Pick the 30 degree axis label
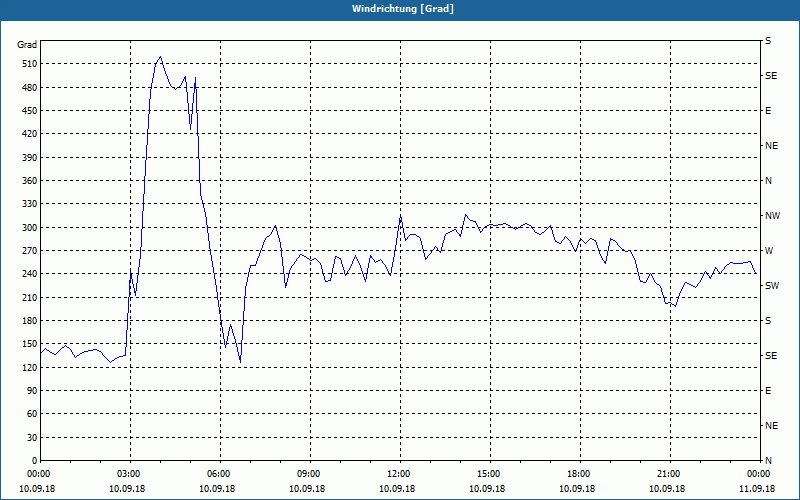 pyautogui.click(x=32, y=438)
